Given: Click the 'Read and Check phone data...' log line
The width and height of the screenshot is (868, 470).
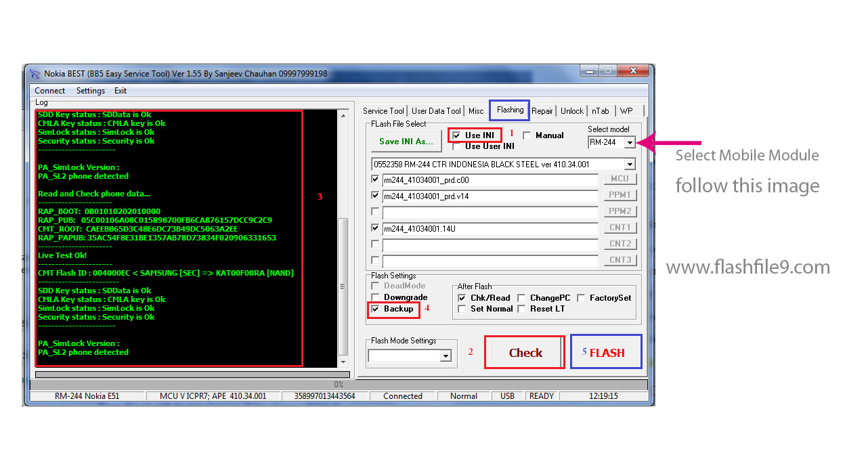Looking at the screenshot, I should pos(94,194).
